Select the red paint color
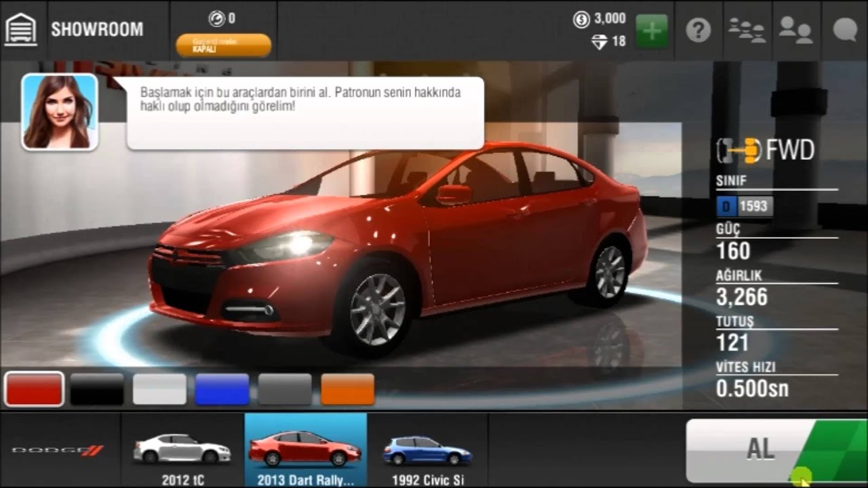Screen dimensions: 868x488 pyautogui.click(x=34, y=389)
